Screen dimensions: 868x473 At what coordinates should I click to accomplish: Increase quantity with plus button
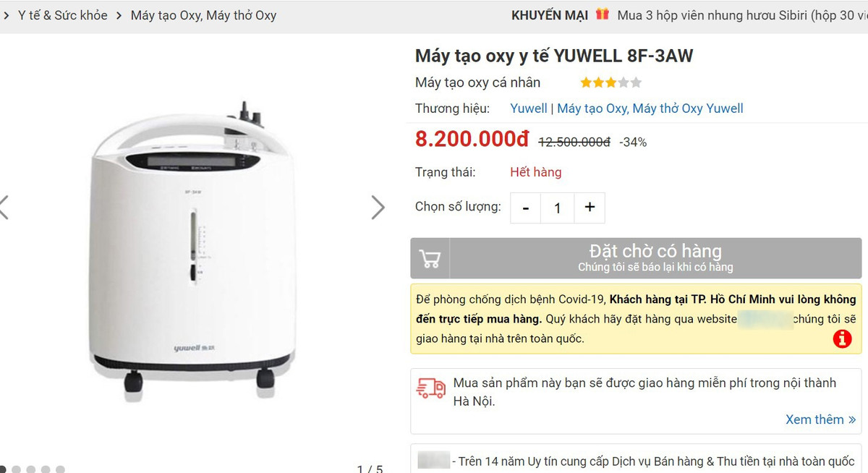590,208
